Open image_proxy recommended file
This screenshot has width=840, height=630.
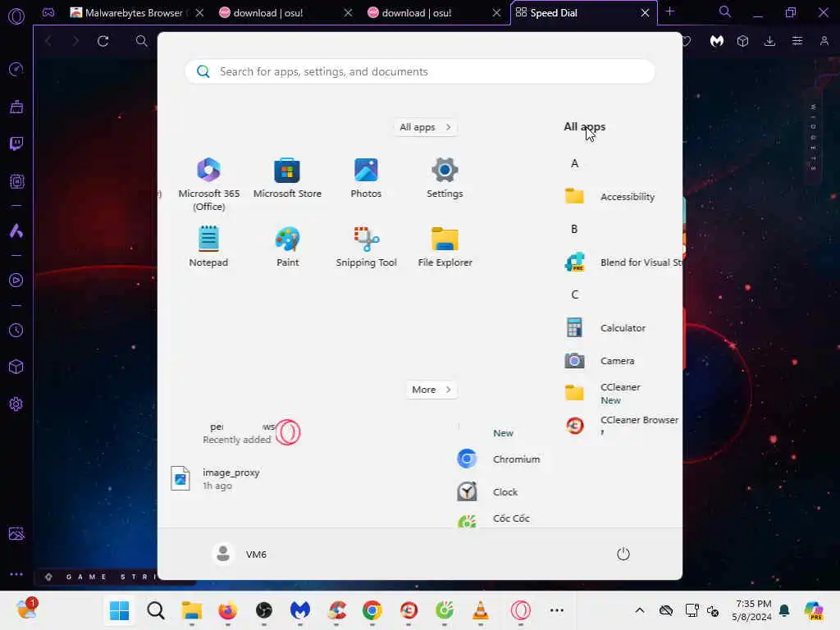click(217, 478)
